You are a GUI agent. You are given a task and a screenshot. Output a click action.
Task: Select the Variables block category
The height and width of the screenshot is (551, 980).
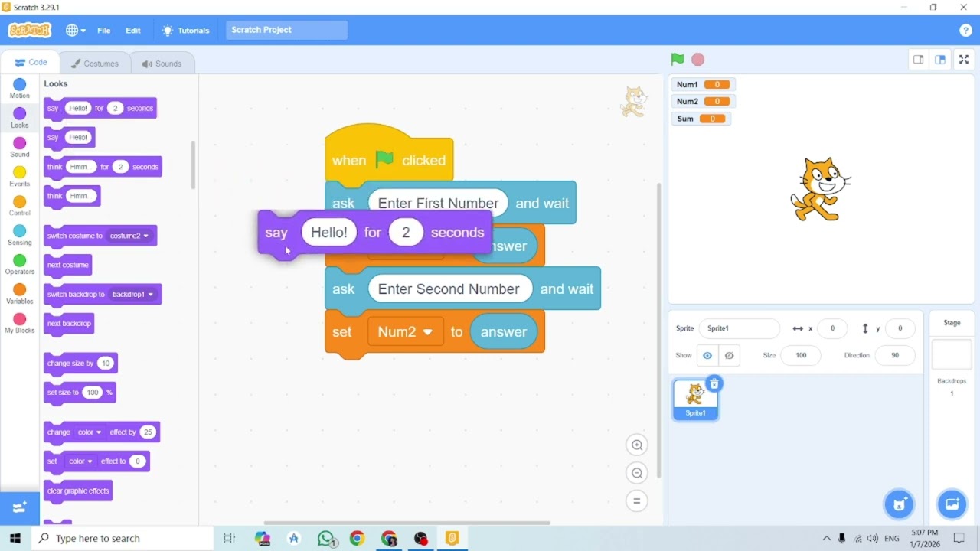[20, 294]
